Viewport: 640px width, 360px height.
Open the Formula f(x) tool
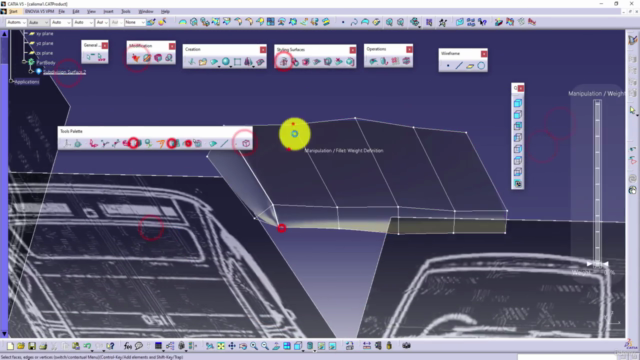(x=128, y=346)
